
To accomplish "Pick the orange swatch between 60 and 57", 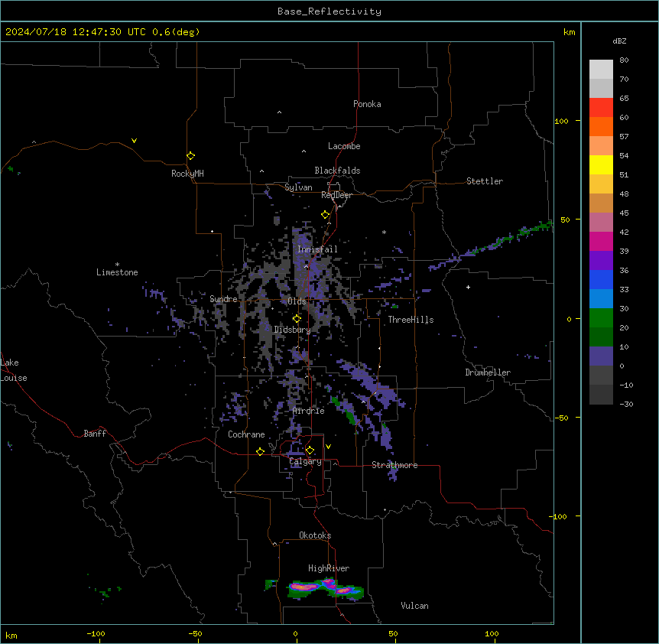I will [x=601, y=126].
